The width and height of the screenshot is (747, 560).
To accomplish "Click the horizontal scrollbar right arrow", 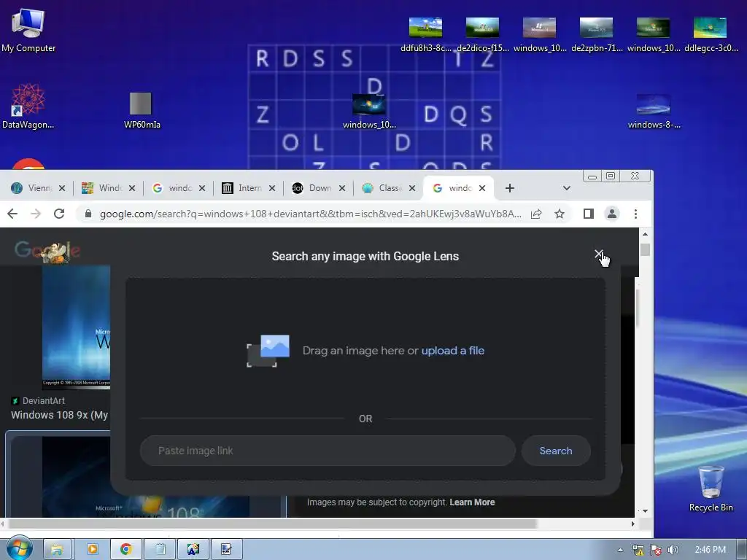I will coord(632,524).
